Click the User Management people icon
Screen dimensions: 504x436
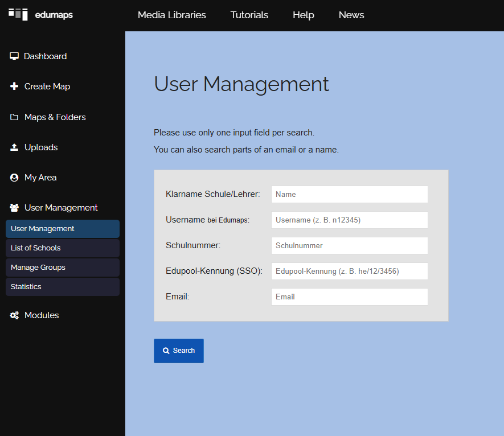(14, 208)
